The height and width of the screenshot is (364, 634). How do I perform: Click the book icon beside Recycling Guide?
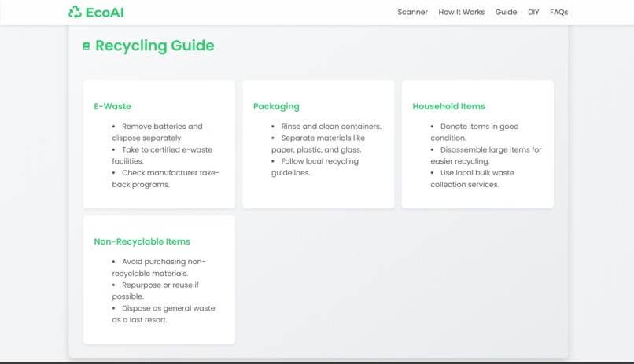pyautogui.click(x=86, y=46)
